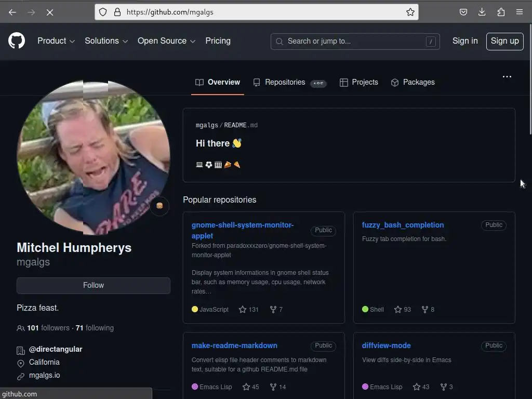Visit the mgalgs.io website link

(x=45, y=375)
